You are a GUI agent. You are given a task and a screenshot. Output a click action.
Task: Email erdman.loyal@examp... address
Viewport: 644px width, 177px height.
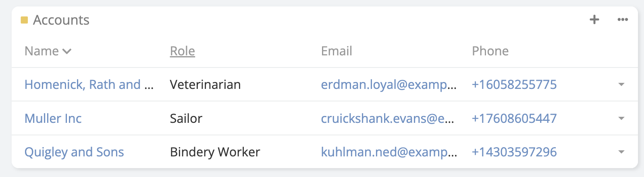pyautogui.click(x=388, y=84)
